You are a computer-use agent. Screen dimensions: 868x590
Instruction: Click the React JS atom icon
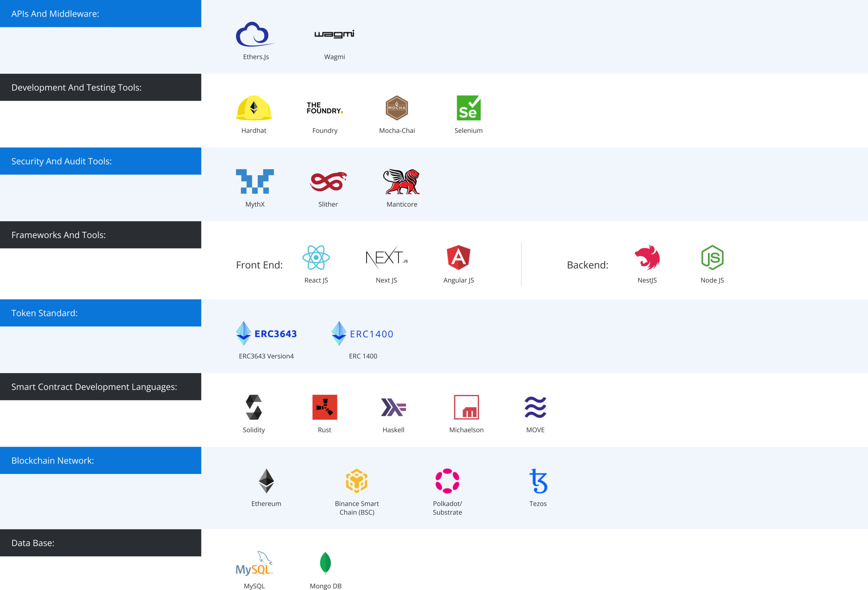click(x=316, y=258)
